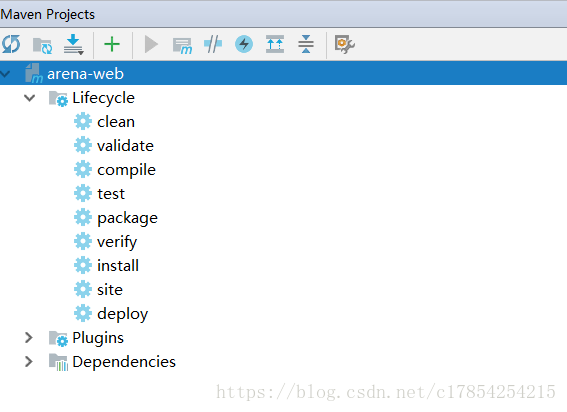Expand the Dependencies node chevron

(x=29, y=361)
